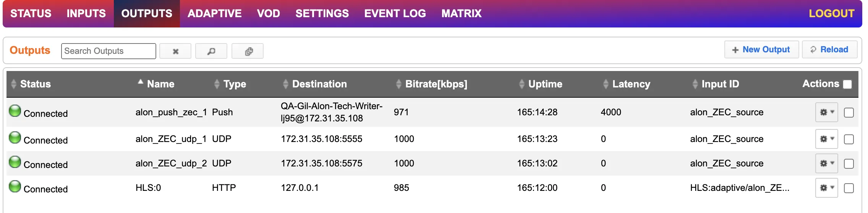Sort outputs by Uptime column

tap(545, 84)
